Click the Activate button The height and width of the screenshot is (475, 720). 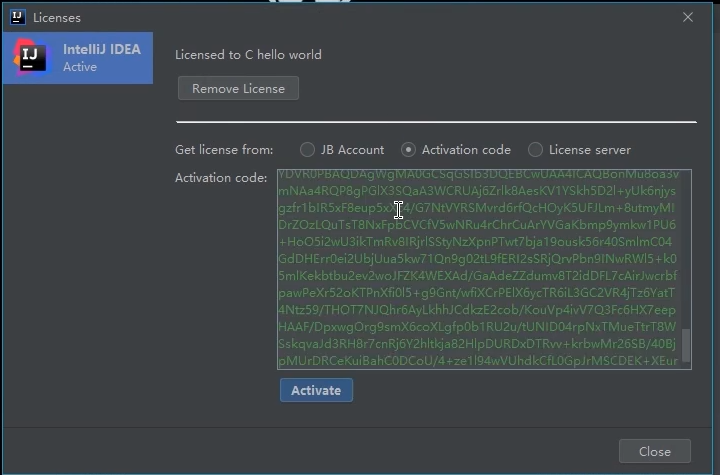point(316,390)
